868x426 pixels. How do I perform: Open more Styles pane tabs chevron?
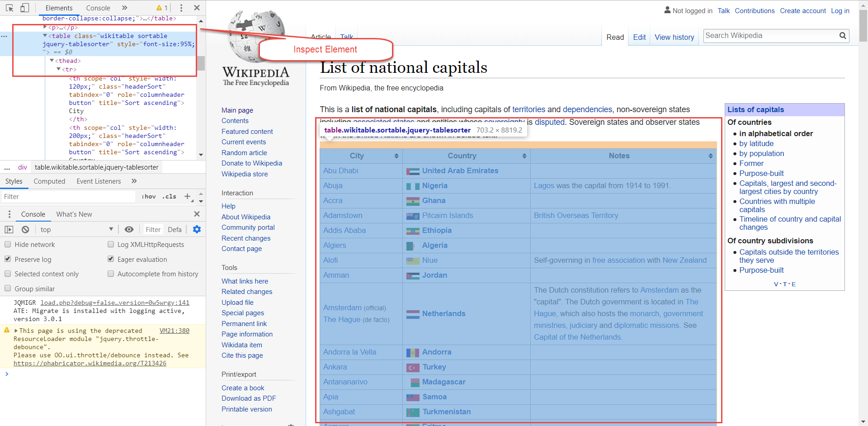tap(134, 181)
